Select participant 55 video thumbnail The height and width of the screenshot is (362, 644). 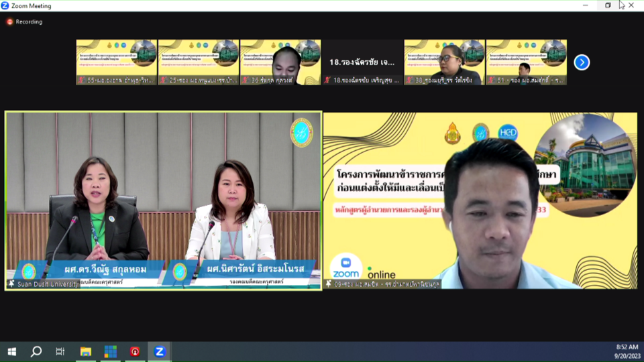[x=117, y=62]
